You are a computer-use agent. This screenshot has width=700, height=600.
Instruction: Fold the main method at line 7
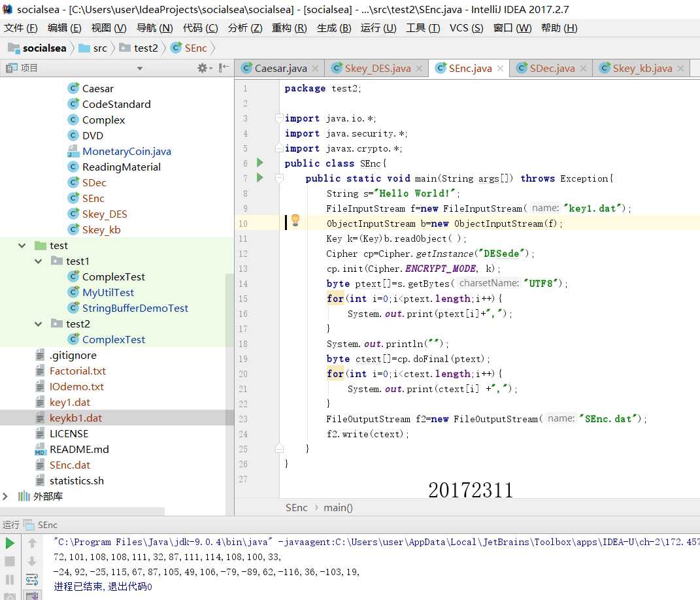[280, 178]
